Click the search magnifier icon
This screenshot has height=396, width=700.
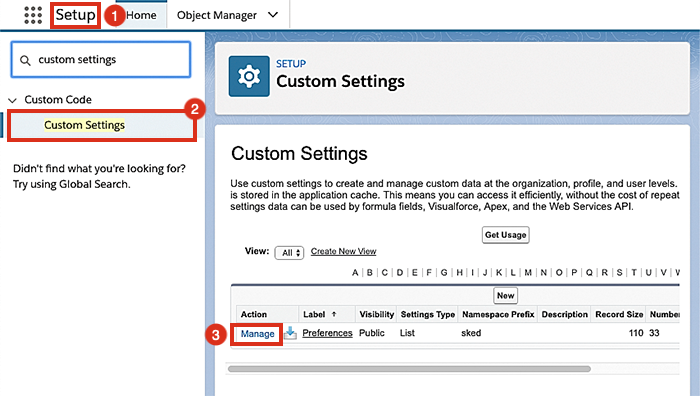pyautogui.click(x=25, y=60)
